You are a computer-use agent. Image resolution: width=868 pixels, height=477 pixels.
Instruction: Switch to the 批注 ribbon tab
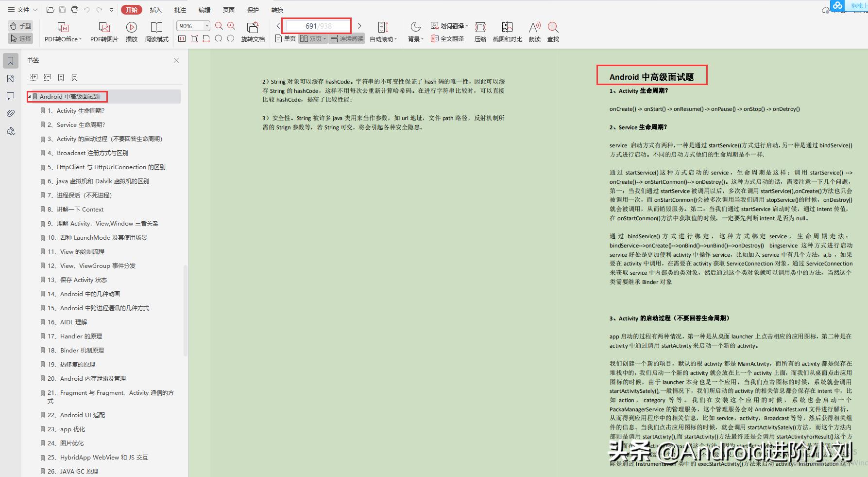[x=180, y=9]
